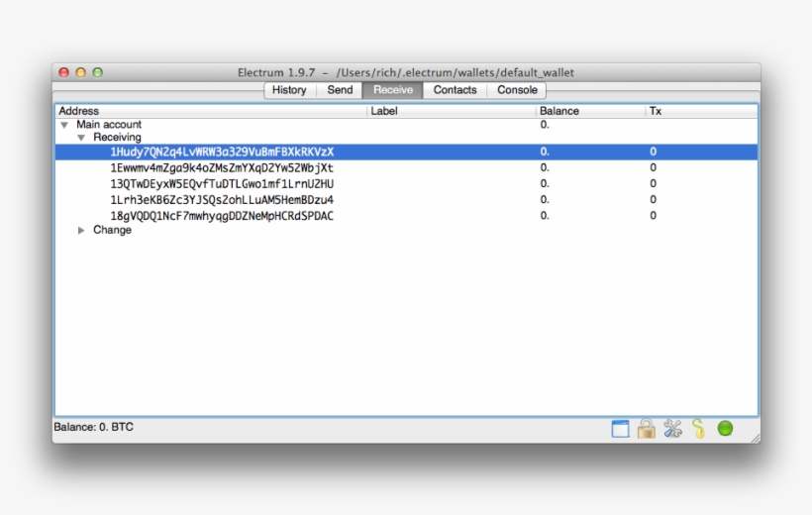Select address starting with 18gVQDQ1NcF7
The image size is (812, 515).
point(222,216)
